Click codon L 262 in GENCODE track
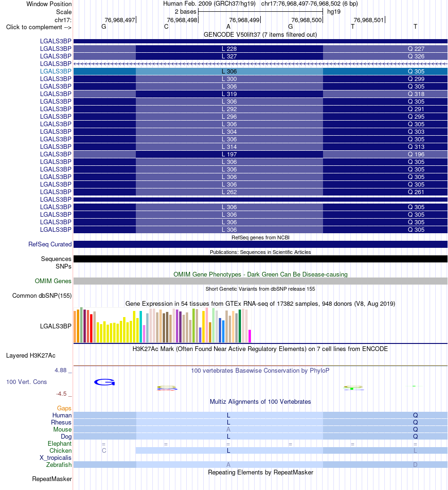This screenshot has width=448, height=490. point(229,192)
